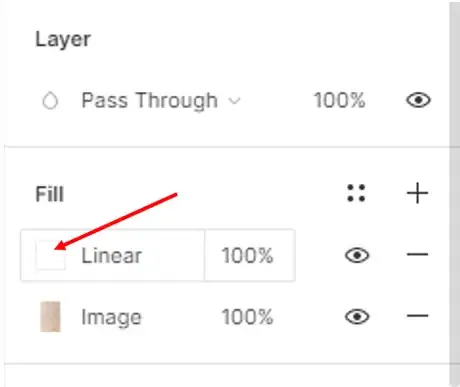The width and height of the screenshot is (460, 387).
Task: Select the Linear fill opacity 100% field
Action: (x=248, y=255)
